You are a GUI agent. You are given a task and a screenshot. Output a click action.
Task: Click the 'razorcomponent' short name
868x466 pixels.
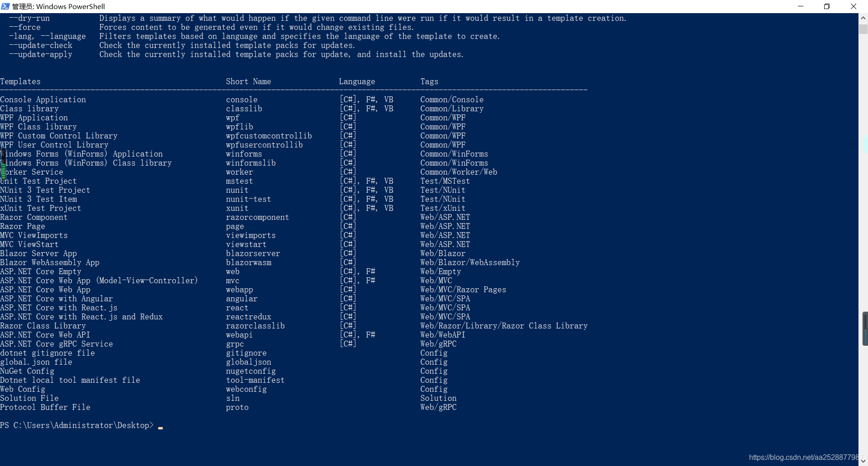click(258, 217)
